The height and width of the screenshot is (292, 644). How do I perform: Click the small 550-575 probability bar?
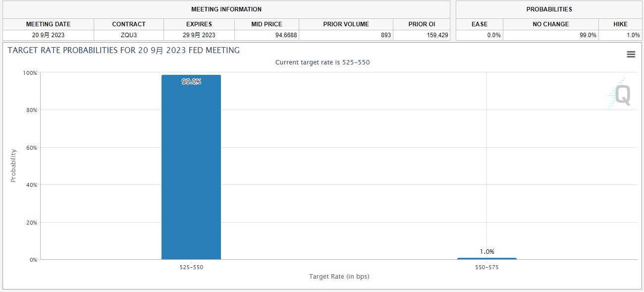tap(486, 258)
